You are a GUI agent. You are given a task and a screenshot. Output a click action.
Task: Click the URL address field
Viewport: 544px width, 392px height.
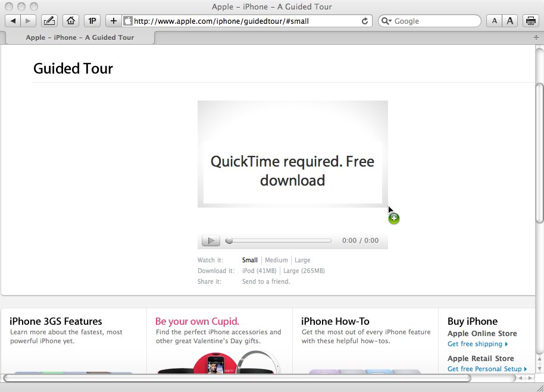(x=246, y=21)
